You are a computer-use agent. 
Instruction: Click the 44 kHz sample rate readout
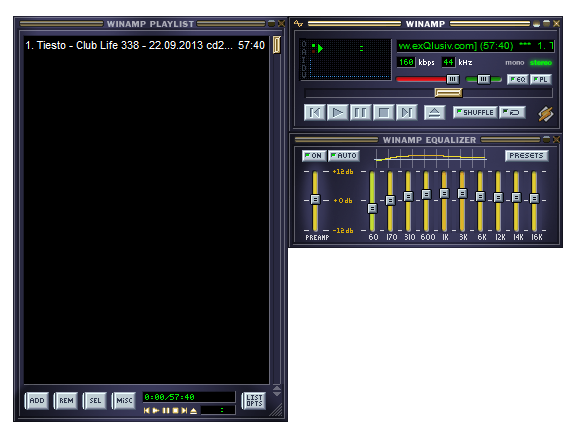point(448,62)
